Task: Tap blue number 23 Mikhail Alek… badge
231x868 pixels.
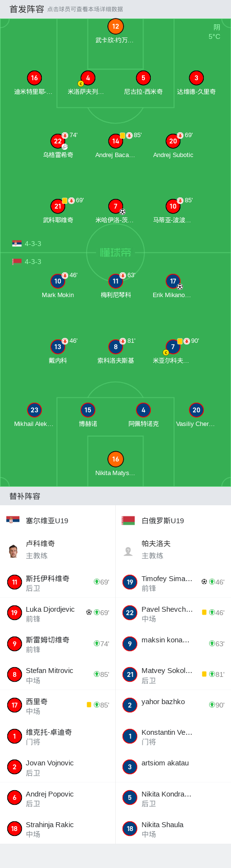Action: point(34,410)
